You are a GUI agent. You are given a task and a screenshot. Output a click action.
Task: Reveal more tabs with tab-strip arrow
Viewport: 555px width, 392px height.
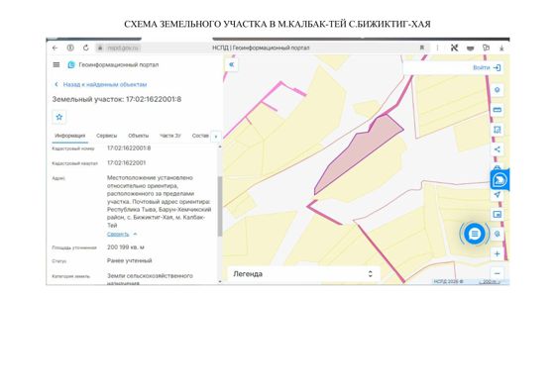click(x=216, y=137)
